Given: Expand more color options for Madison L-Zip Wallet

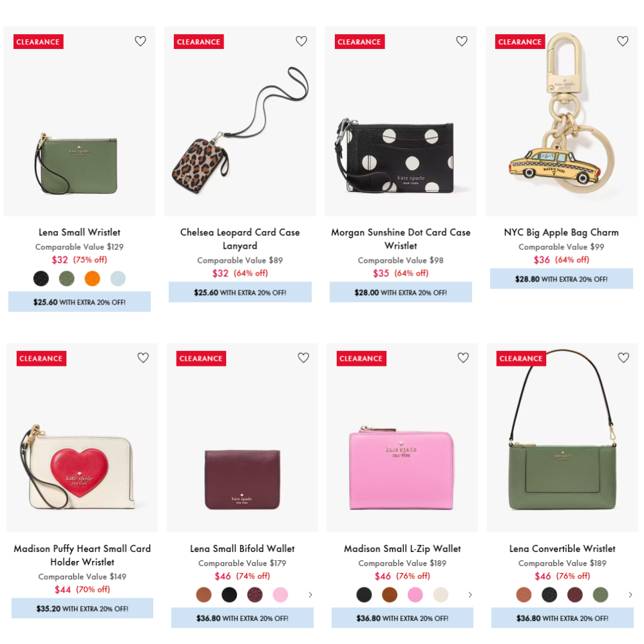Looking at the screenshot, I should pos(470,594).
